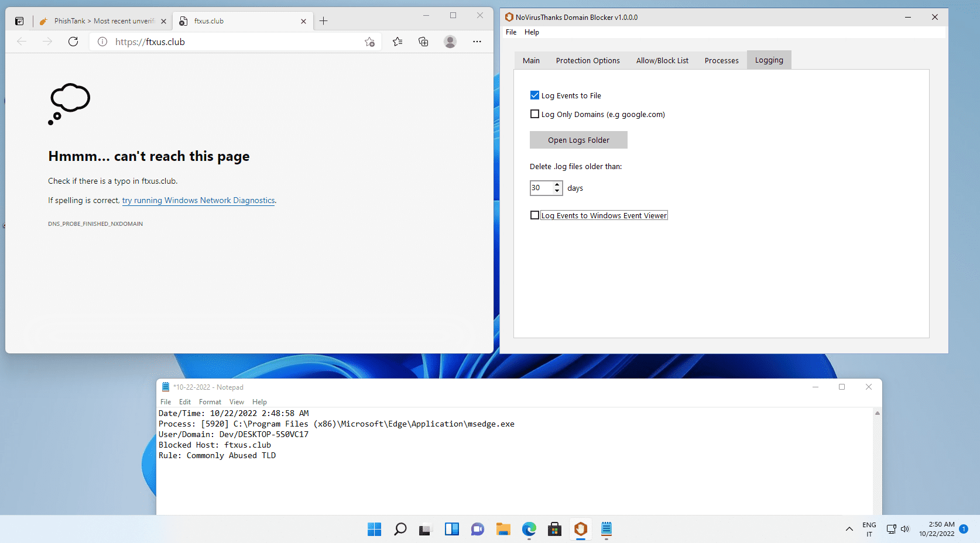The width and height of the screenshot is (980, 543).
Task: Show hidden system tray icons
Action: [849, 529]
